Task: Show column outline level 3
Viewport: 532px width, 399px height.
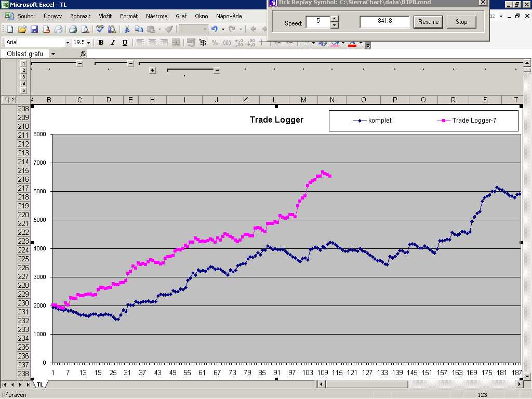Action: pos(23,77)
